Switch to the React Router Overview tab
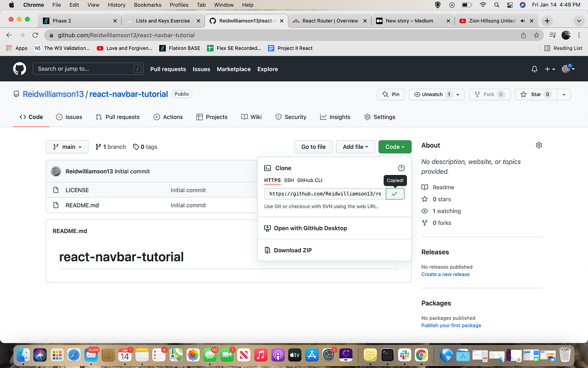Image resolution: width=588 pixels, height=368 pixels. pyautogui.click(x=330, y=21)
